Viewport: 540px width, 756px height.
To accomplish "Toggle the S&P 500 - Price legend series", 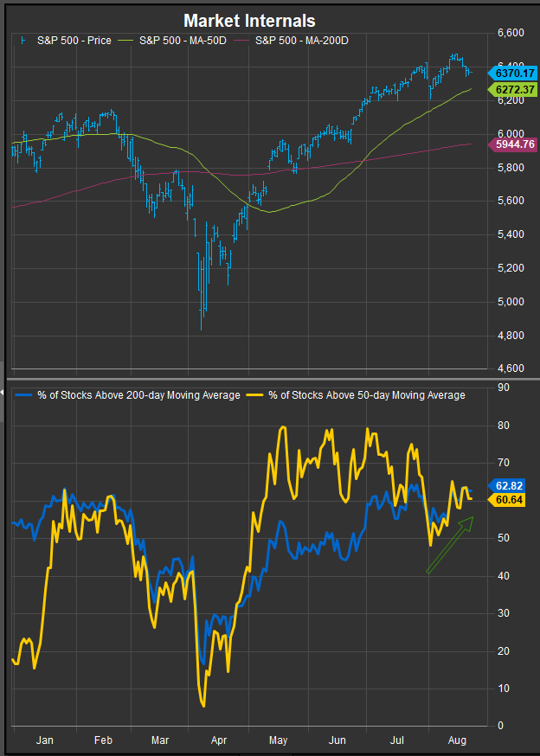I will (x=75, y=40).
